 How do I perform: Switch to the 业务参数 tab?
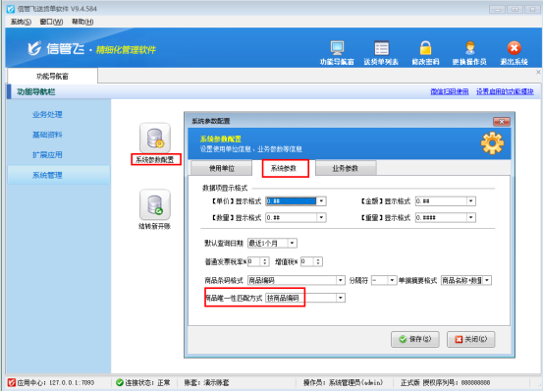point(346,168)
